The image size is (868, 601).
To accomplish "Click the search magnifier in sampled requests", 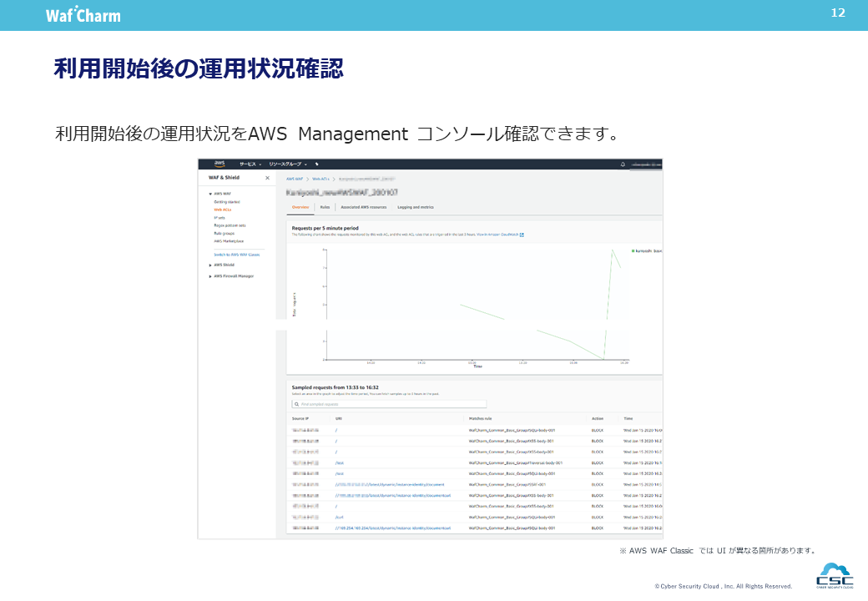I will coord(296,404).
